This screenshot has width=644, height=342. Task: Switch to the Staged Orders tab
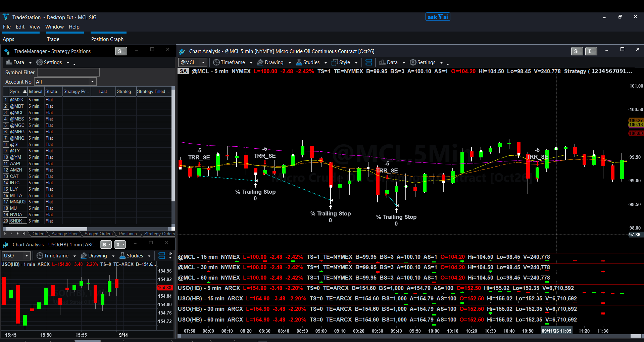click(98, 234)
